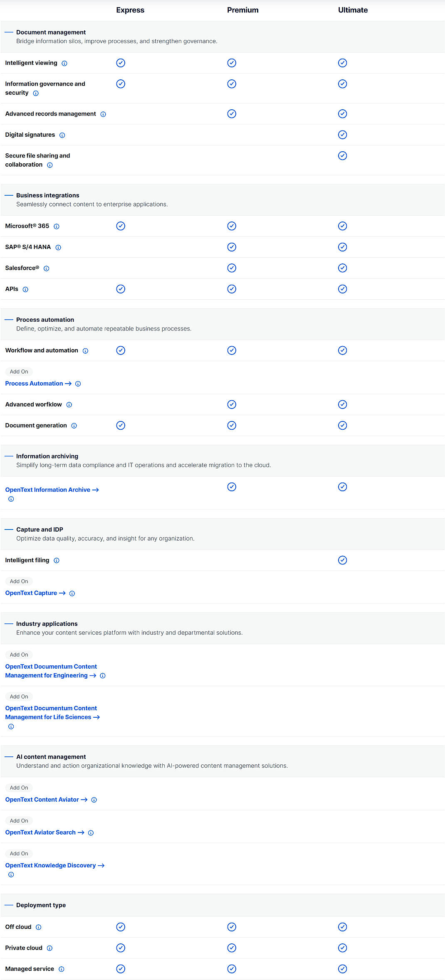Open the Off cloud info icon
Screen dimensions: 445x980
coord(39,927)
